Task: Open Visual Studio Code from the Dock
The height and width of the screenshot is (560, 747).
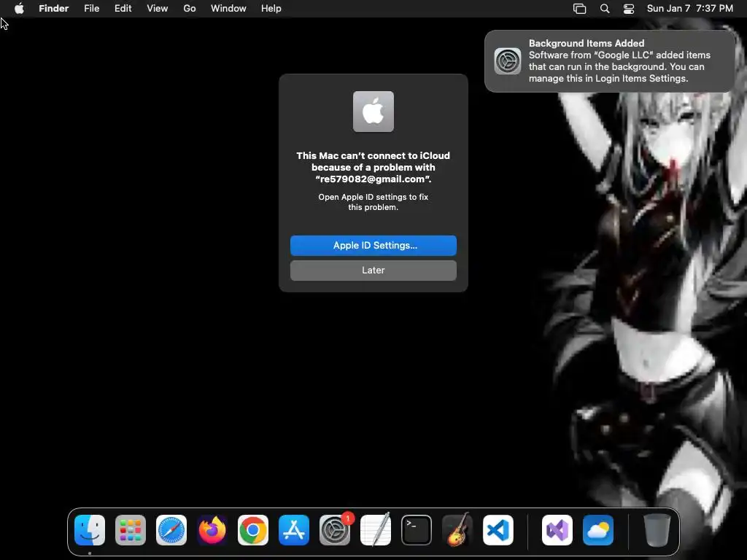Action: (x=498, y=530)
